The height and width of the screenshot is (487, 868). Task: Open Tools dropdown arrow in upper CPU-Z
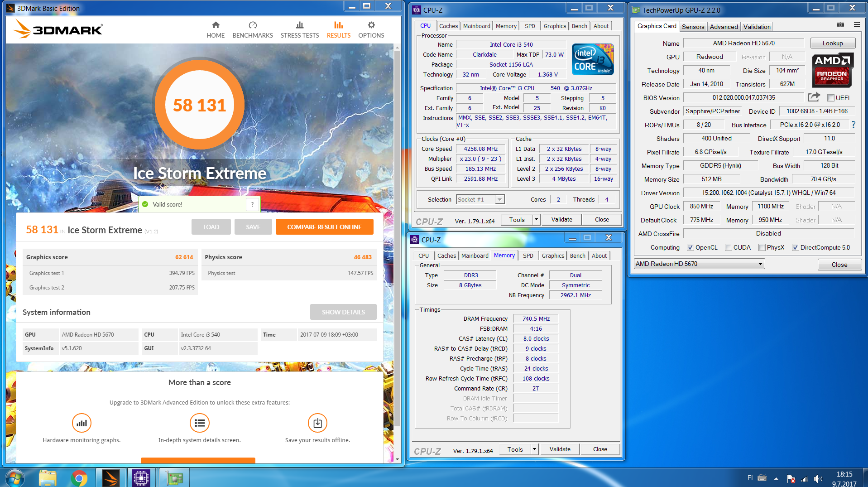click(536, 220)
